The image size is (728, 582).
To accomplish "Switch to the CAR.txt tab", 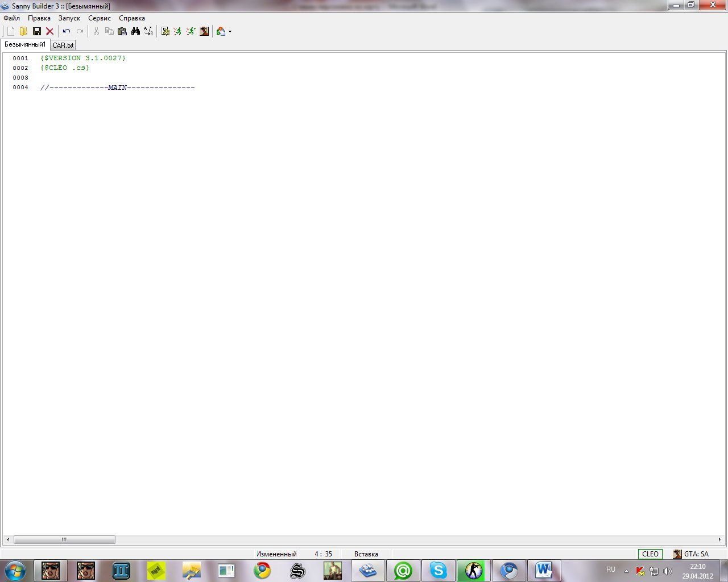I will click(x=63, y=45).
